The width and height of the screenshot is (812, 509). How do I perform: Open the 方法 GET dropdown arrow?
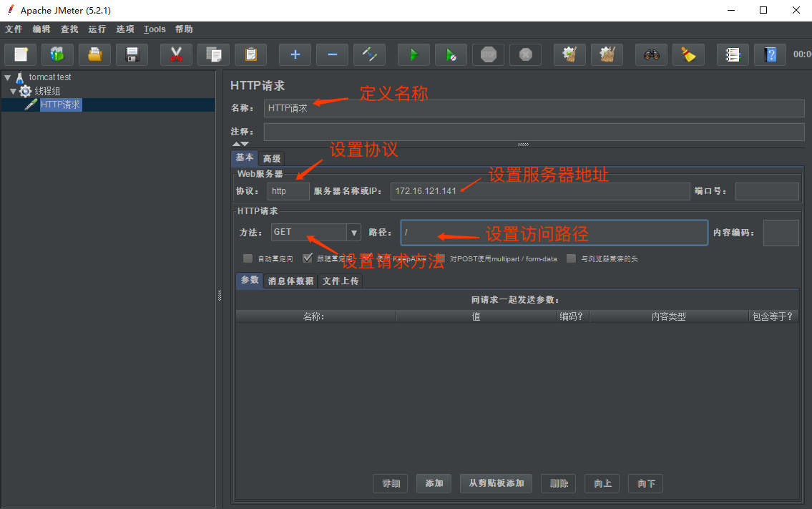pyautogui.click(x=353, y=233)
